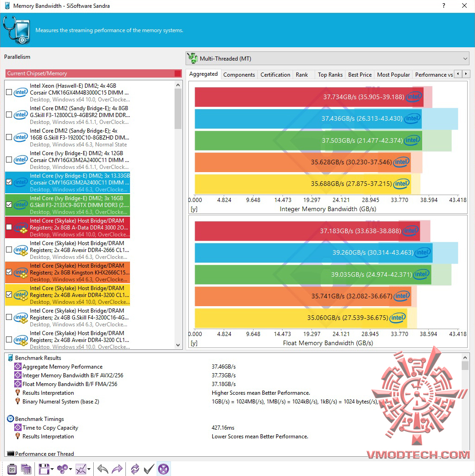Image resolution: width=475 pixels, height=476 pixels.
Task: Click the SiSoftware Sandra title bar icon
Action: (x=7, y=6)
